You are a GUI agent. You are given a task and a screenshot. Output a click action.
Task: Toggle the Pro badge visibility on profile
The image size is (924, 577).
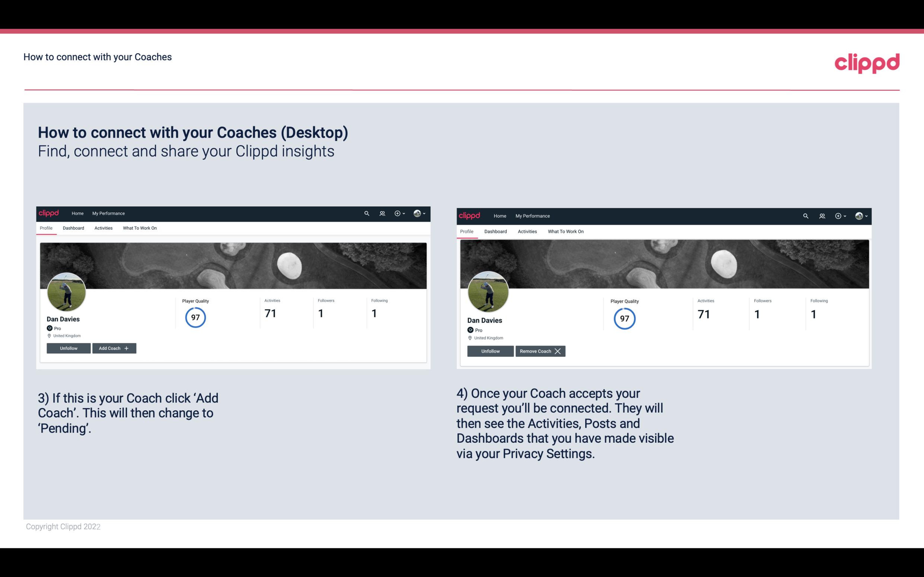pyautogui.click(x=51, y=328)
